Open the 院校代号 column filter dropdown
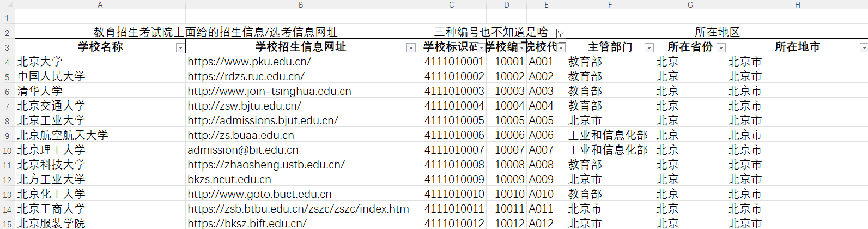Screen dimensions: 868x229 (x=562, y=48)
